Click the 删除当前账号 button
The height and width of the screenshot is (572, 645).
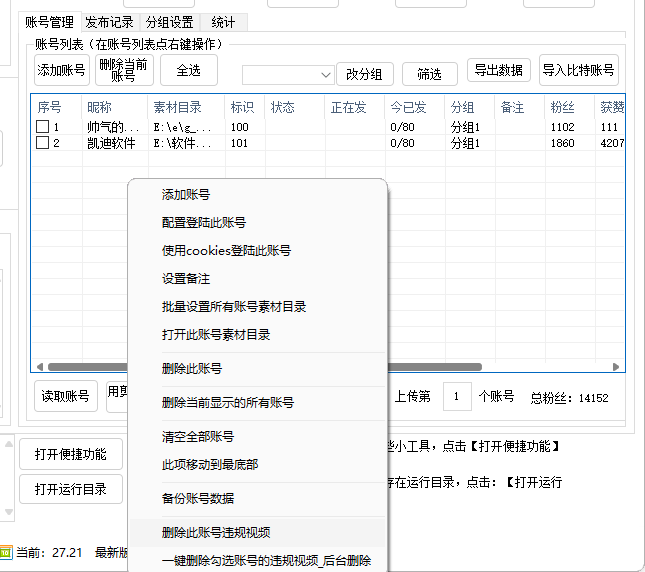[124, 70]
